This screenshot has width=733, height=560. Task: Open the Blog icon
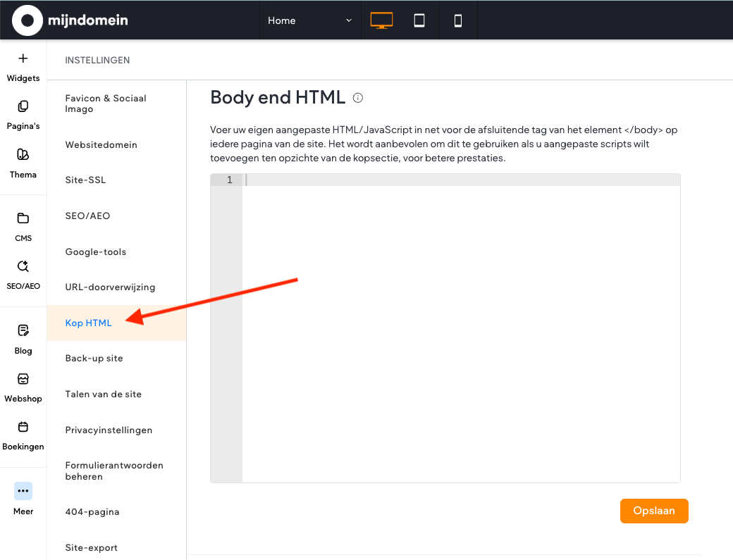23,330
